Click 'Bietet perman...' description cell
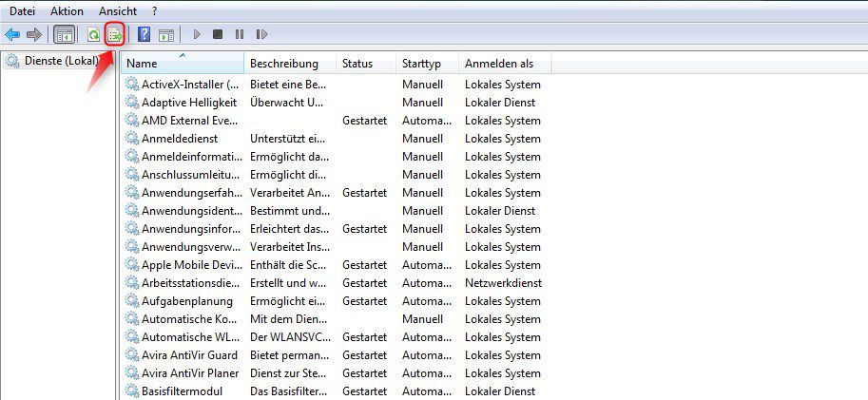 [x=290, y=354]
